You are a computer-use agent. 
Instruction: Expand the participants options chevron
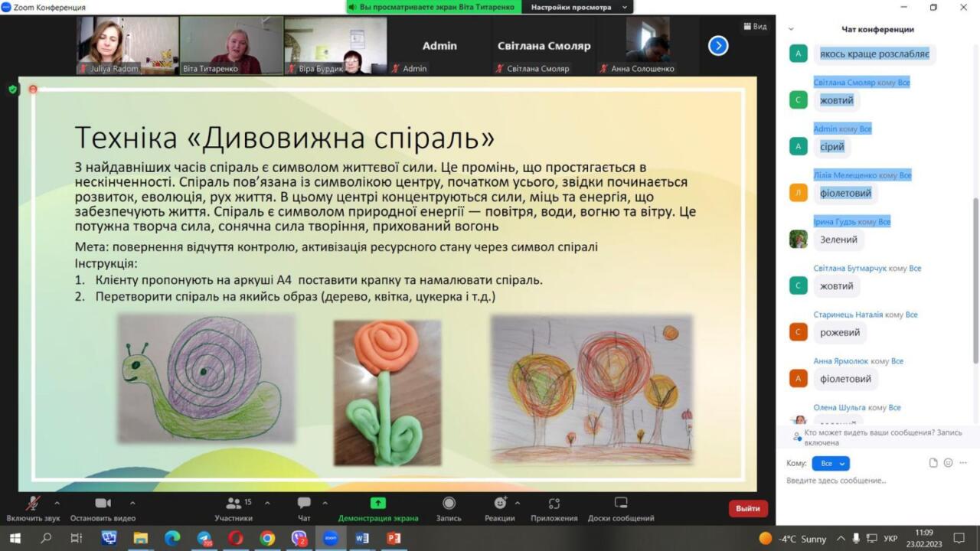[x=267, y=503]
